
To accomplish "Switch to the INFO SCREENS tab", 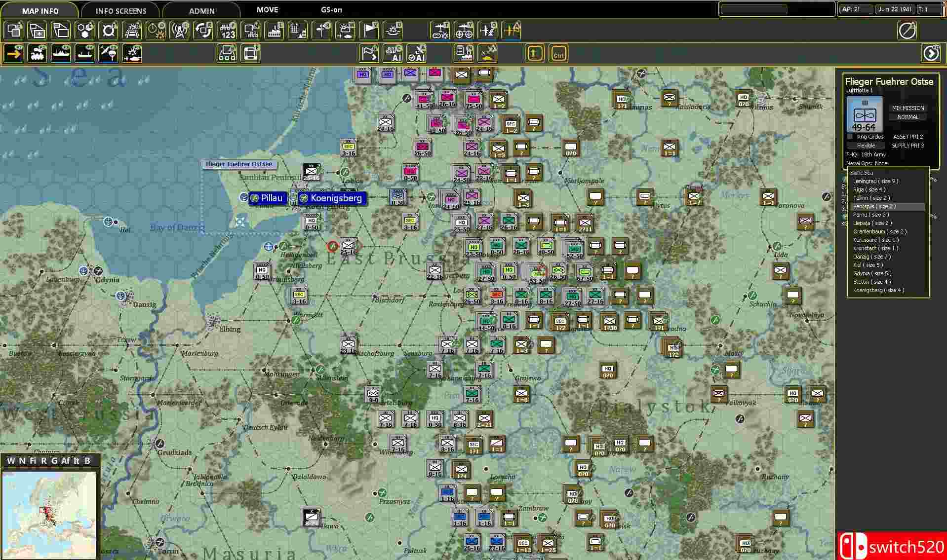I will point(120,11).
